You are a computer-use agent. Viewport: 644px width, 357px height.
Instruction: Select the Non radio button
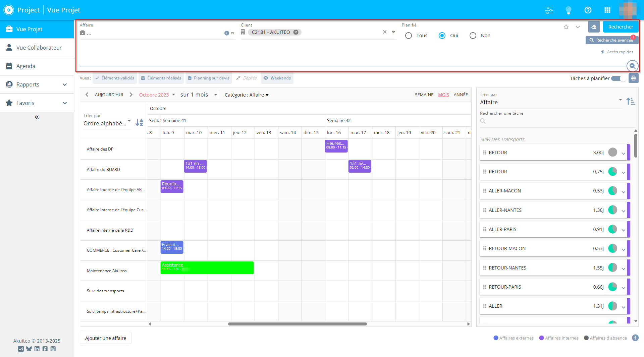[473, 36]
